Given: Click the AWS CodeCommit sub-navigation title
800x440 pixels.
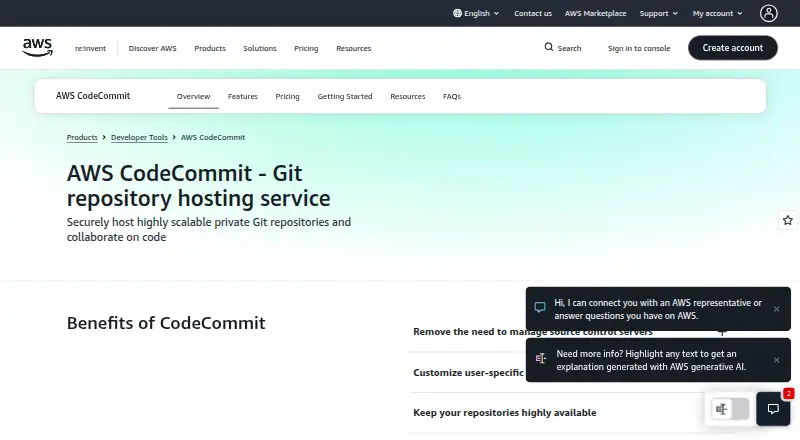Looking at the screenshot, I should [x=93, y=95].
